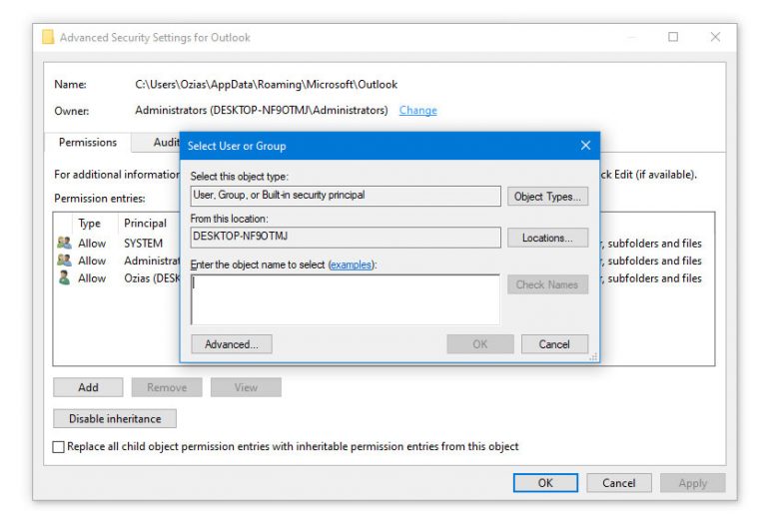Viewport: 767px width, 532px height.
Task: Click the Change owner link
Action: point(417,110)
